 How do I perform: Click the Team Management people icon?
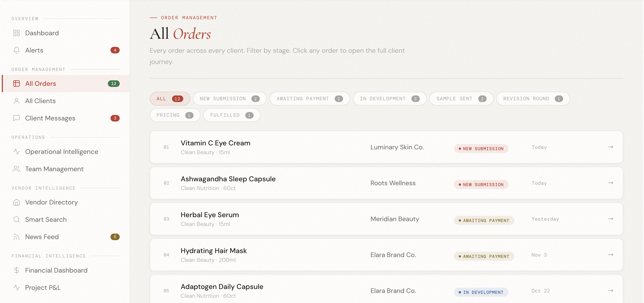(16, 169)
